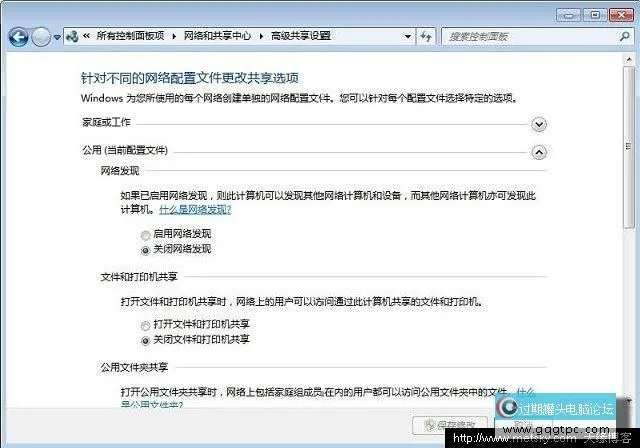Click the vertical scrollbar thumb
Image resolution: width=640 pixels, height=448 pixels.
tap(629, 147)
